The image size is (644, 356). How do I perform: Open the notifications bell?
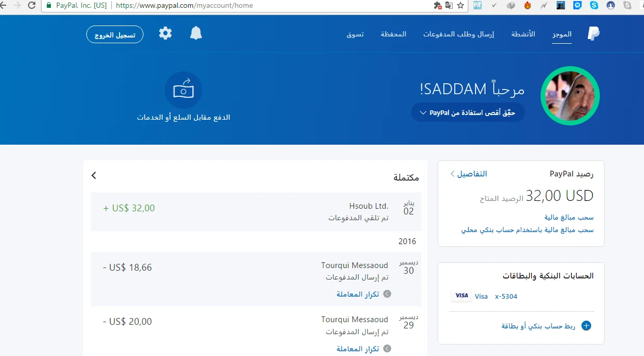tap(196, 34)
